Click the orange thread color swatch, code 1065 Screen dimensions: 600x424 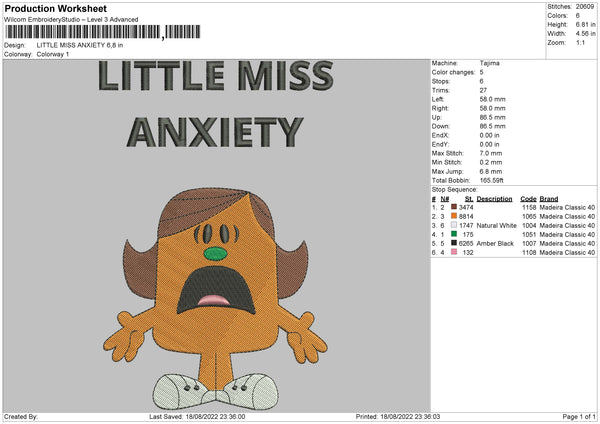[454, 216]
